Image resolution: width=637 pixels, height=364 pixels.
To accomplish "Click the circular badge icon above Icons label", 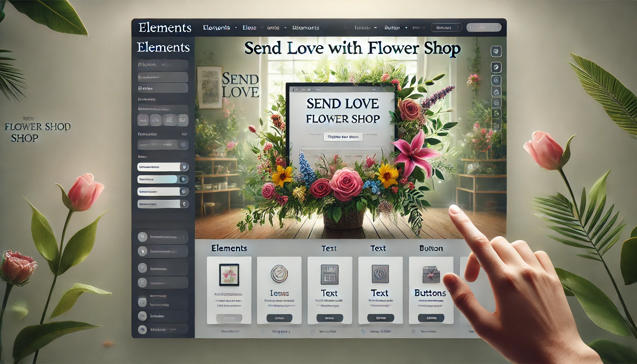I will 279,274.
